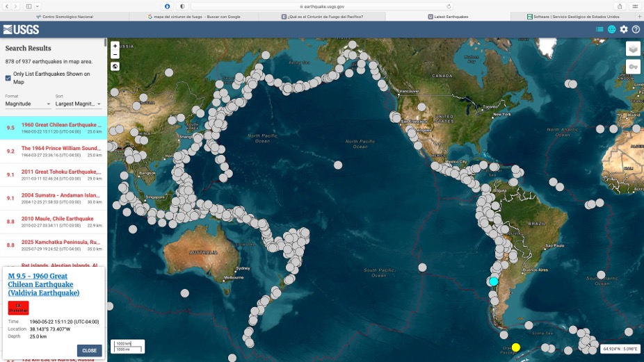The image size is (644, 362).
Task: Open the help question mark icon
Action: point(636,29)
